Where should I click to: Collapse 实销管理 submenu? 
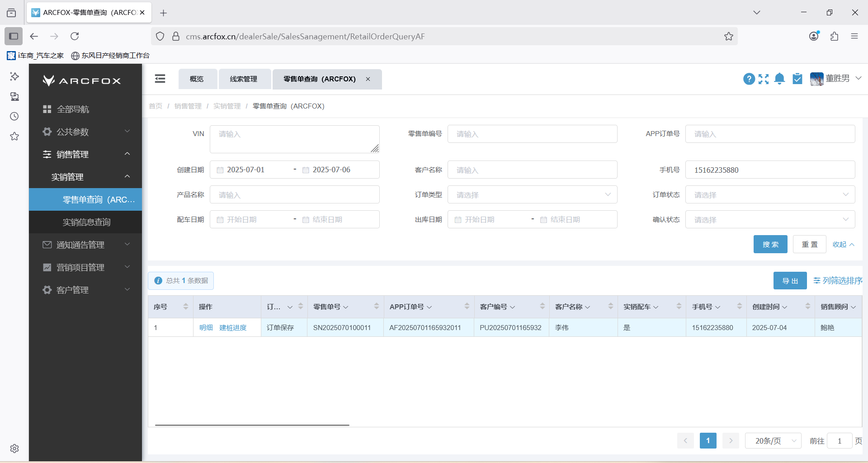85,177
